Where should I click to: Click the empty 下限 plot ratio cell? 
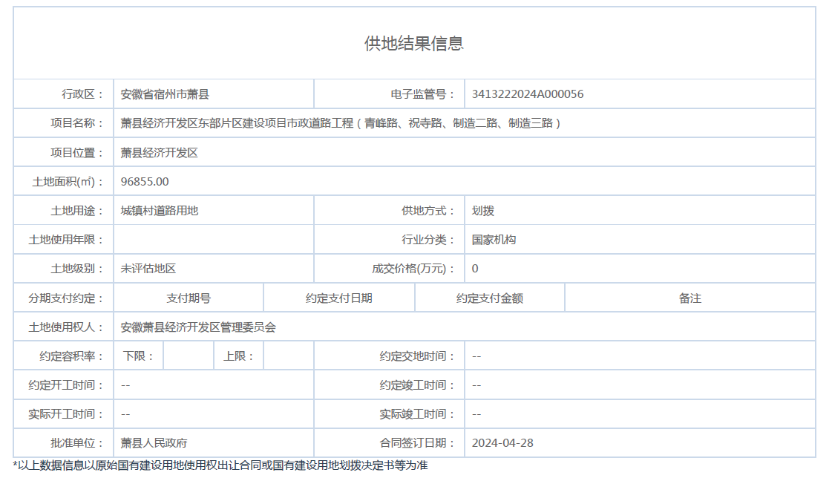click(x=189, y=356)
